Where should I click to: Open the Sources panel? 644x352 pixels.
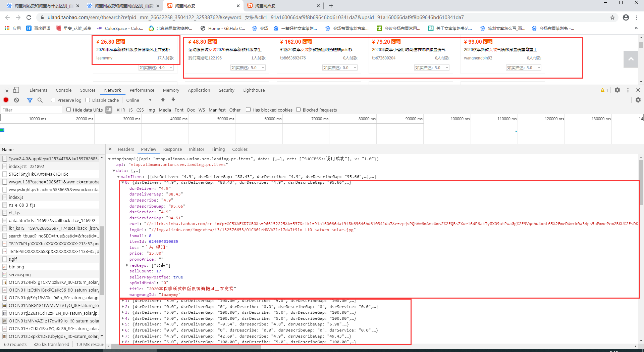(88, 90)
